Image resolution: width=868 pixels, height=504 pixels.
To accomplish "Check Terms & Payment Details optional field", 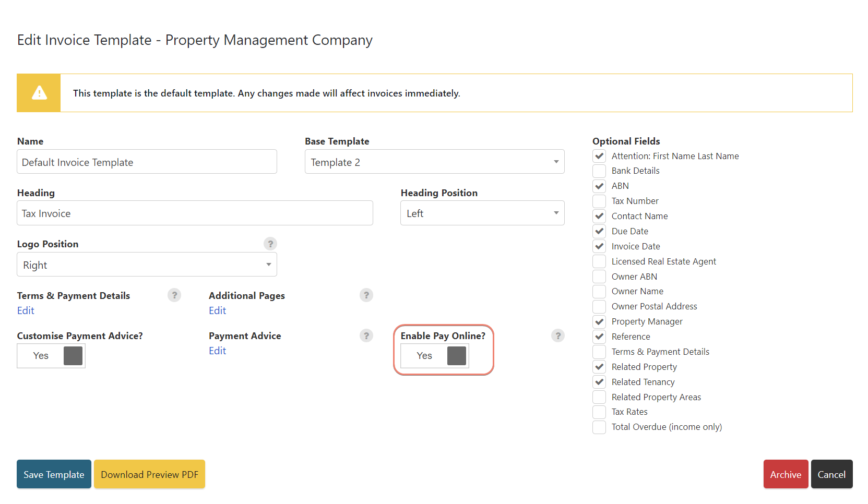I will click(x=599, y=352).
